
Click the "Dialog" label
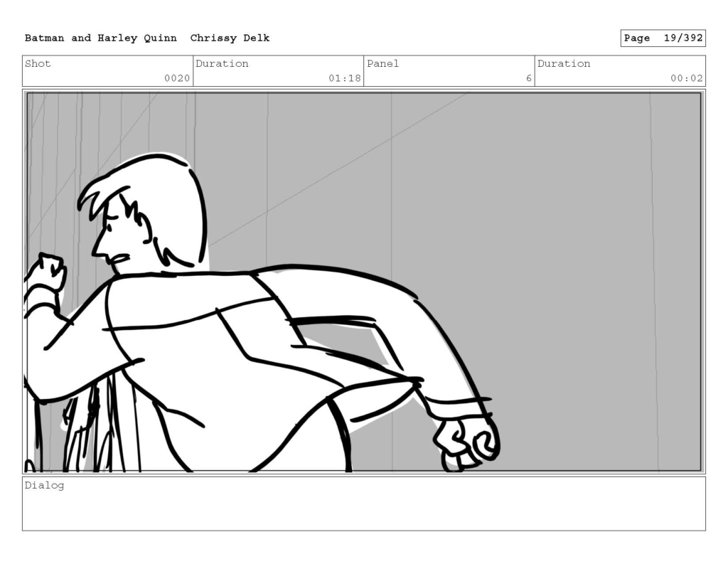click(44, 486)
